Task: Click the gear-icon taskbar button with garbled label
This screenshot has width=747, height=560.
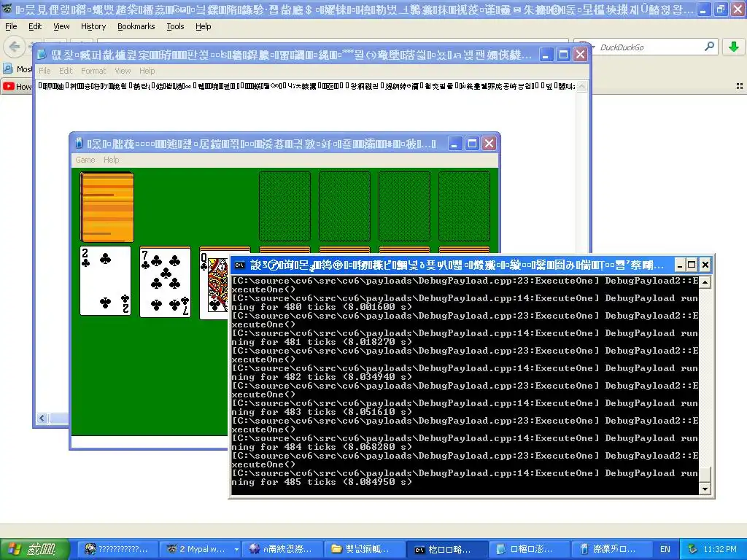Action: [x=282, y=549]
